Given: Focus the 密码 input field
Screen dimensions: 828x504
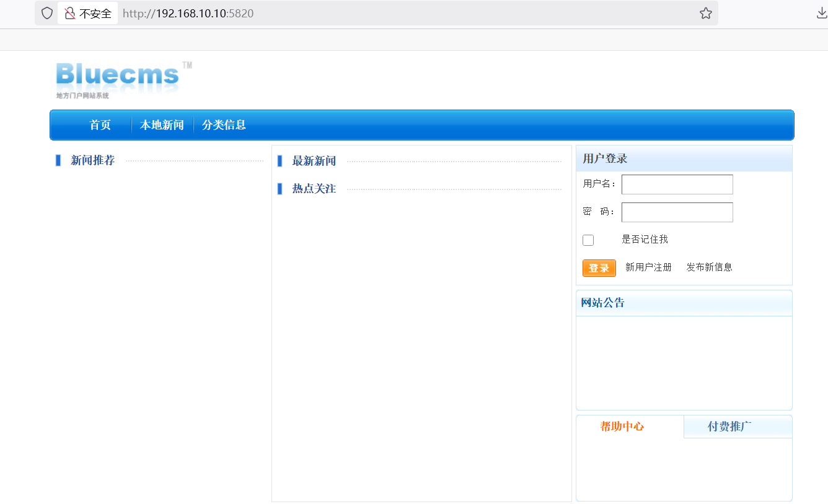Looking at the screenshot, I should [677, 212].
